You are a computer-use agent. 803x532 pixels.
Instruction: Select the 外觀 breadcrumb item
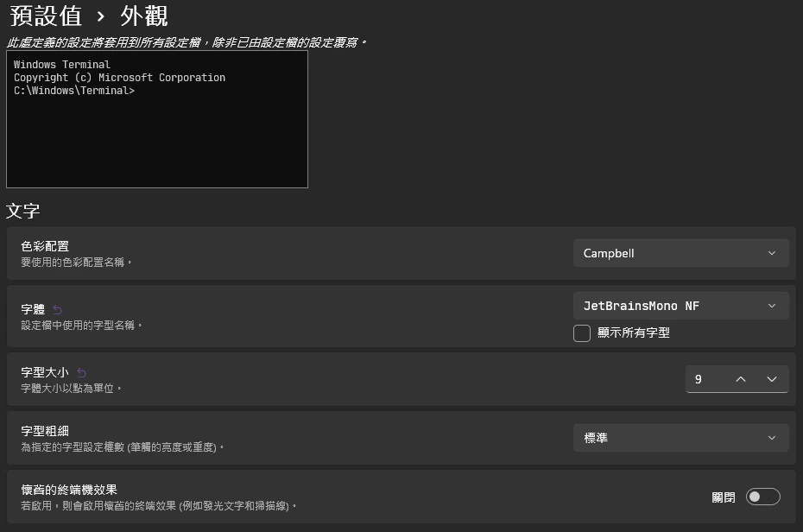(x=143, y=16)
